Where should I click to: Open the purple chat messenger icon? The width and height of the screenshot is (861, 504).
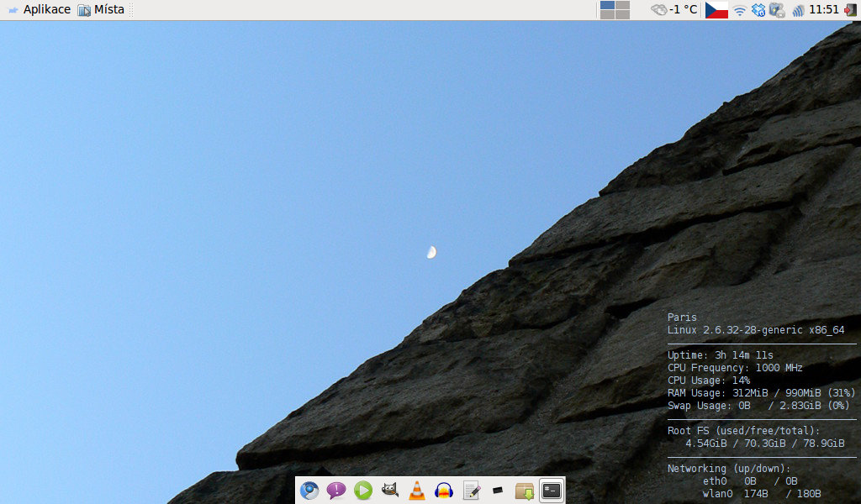pyautogui.click(x=336, y=491)
